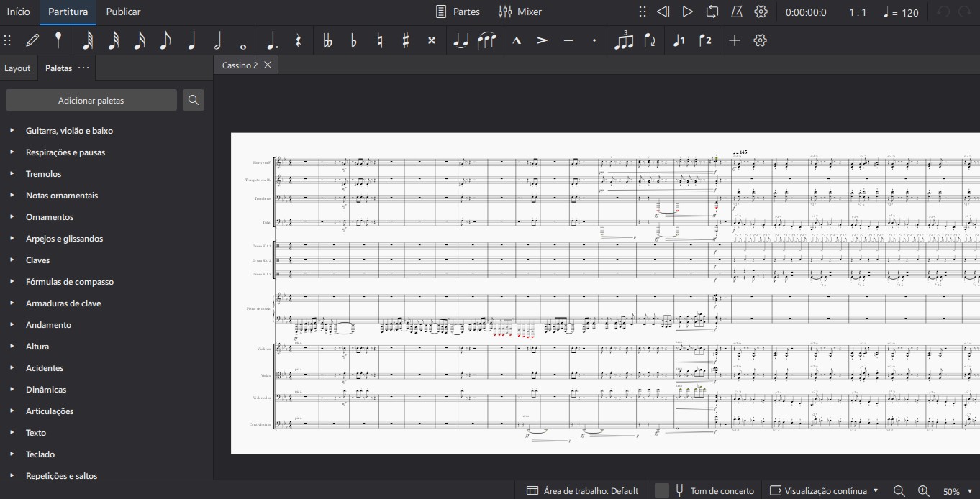Apply double flat accidental
The width and height of the screenshot is (980, 499).
[327, 40]
